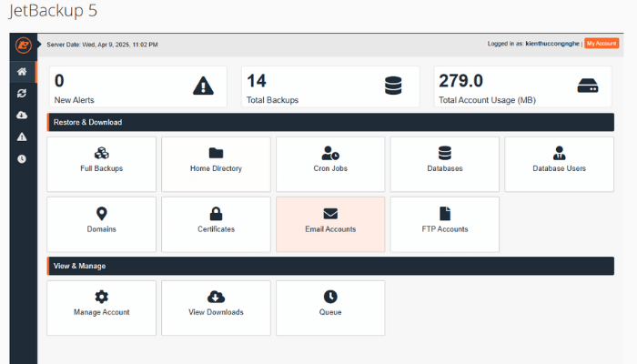
Task: Click the Home icon in left sidebar
Action: [22, 71]
